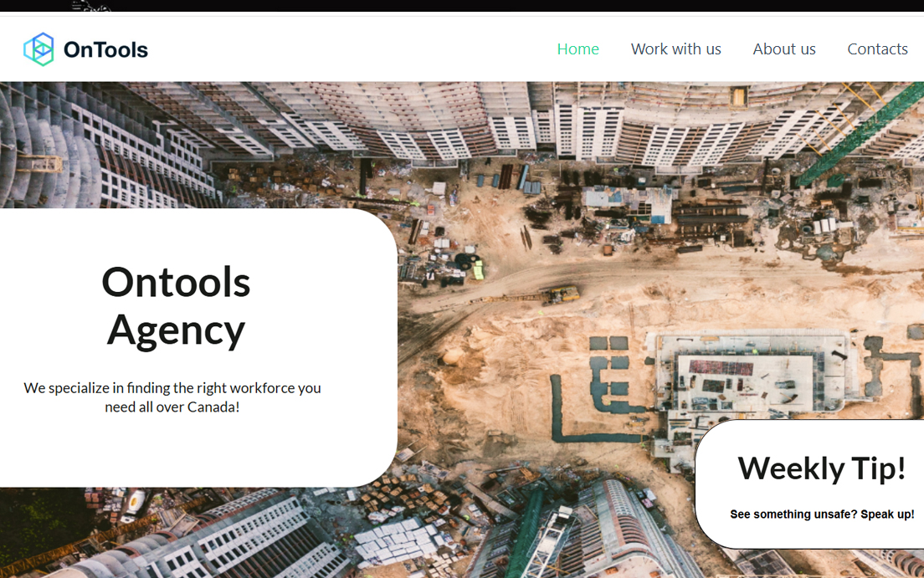This screenshot has width=924, height=578.
Task: Click the black bar above the header
Action: pyautogui.click(x=502, y=5)
